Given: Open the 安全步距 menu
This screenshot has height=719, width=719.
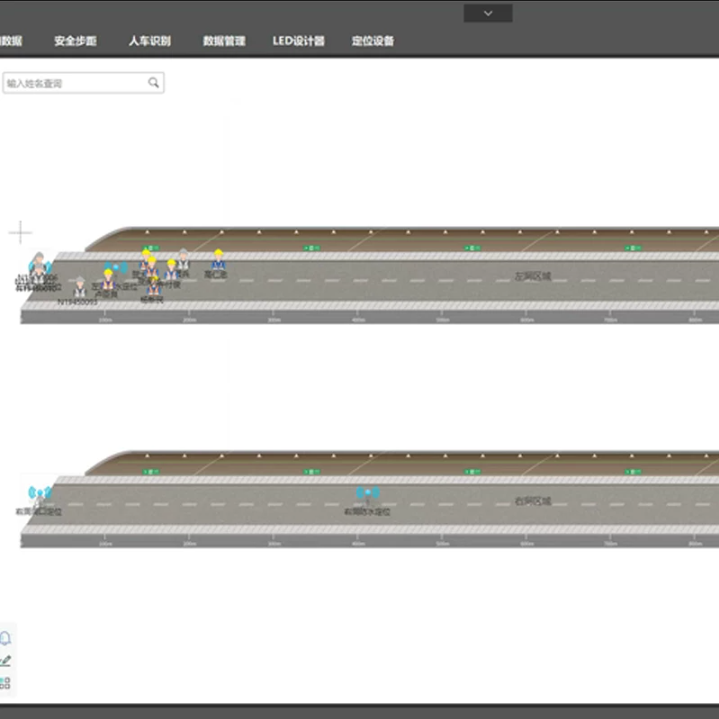Looking at the screenshot, I should (75, 41).
